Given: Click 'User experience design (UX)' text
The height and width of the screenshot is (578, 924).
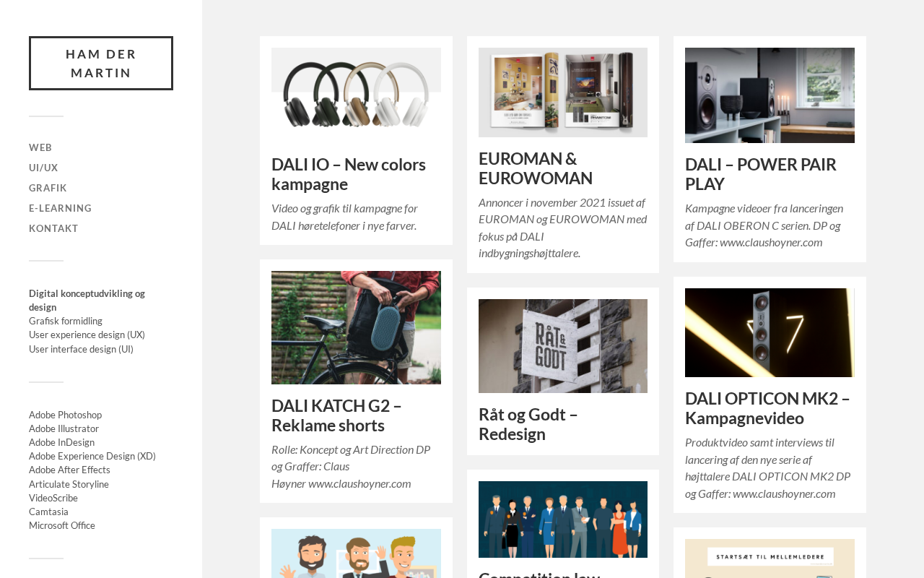Looking at the screenshot, I should coord(87,335).
